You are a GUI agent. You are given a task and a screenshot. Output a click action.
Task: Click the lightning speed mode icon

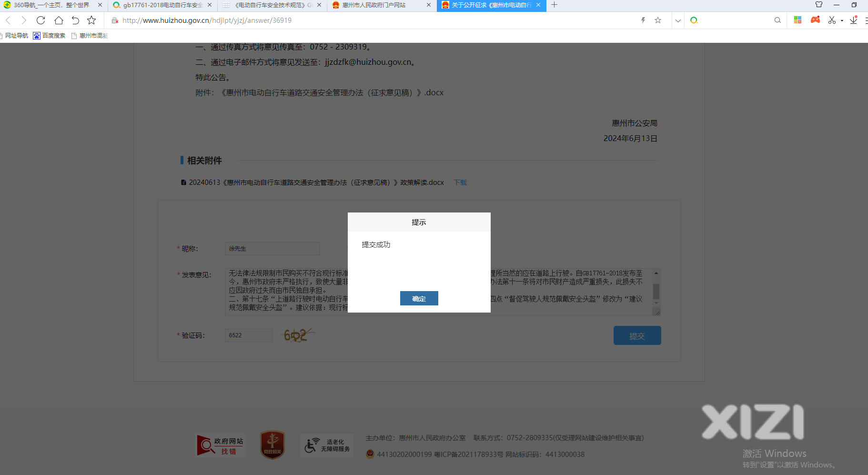[643, 20]
